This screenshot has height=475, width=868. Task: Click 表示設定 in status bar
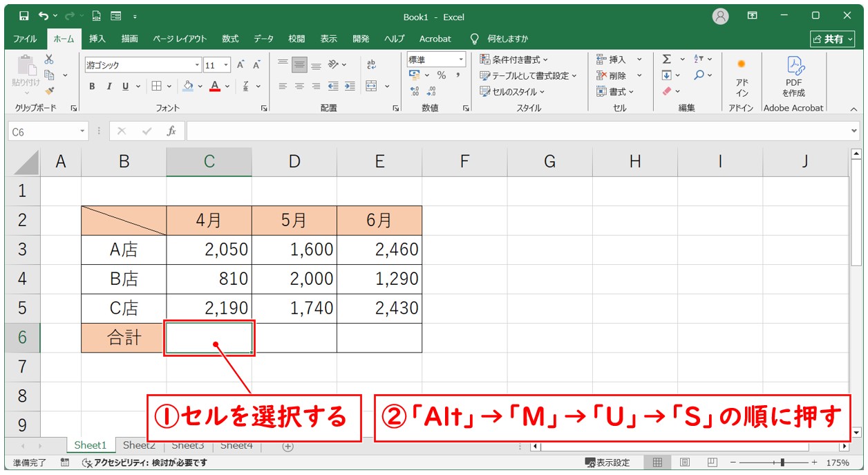click(607, 463)
